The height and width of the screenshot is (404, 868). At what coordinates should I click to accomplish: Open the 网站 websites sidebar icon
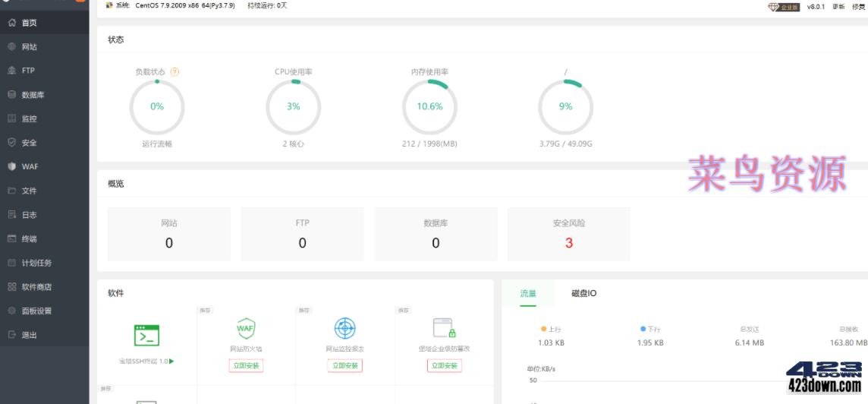tap(12, 47)
